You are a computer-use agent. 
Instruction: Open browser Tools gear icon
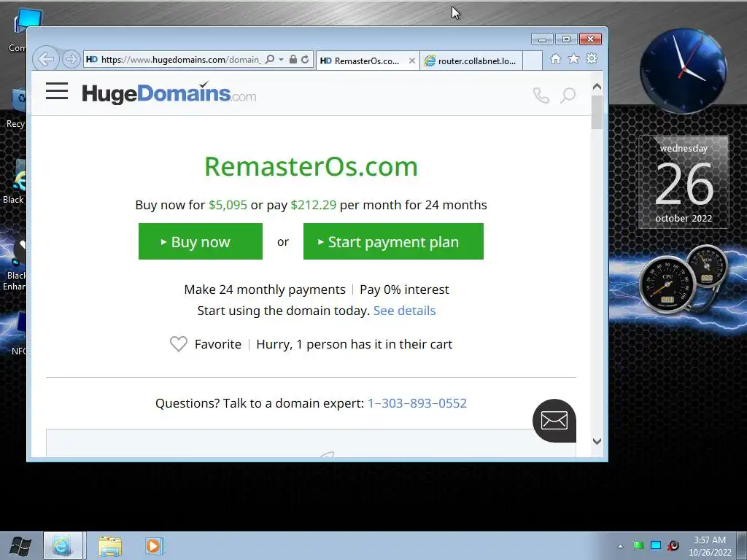[x=592, y=58]
